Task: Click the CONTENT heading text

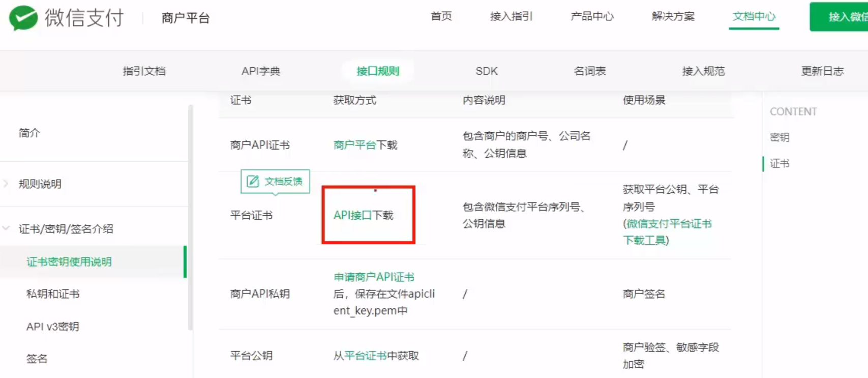Action: (793, 111)
